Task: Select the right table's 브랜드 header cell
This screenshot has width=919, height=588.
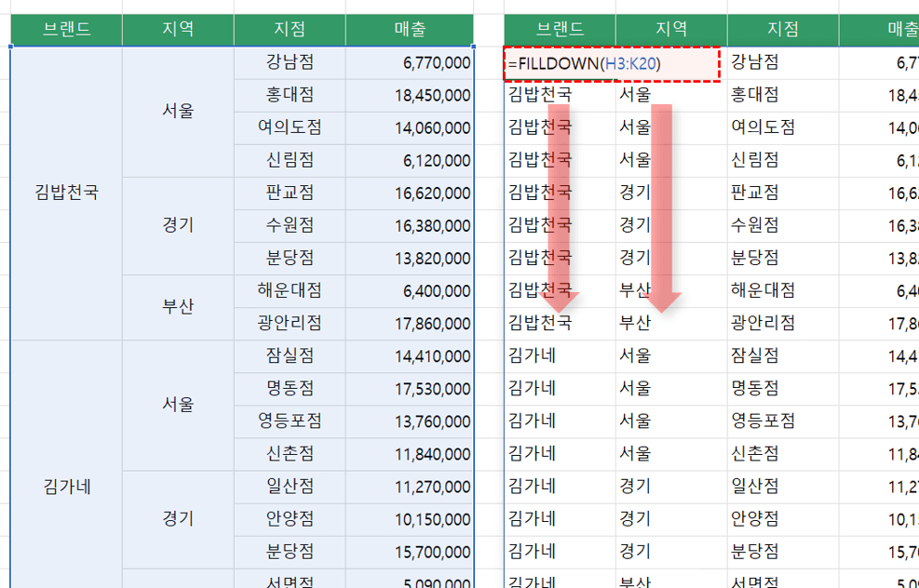Action: pyautogui.click(x=560, y=30)
